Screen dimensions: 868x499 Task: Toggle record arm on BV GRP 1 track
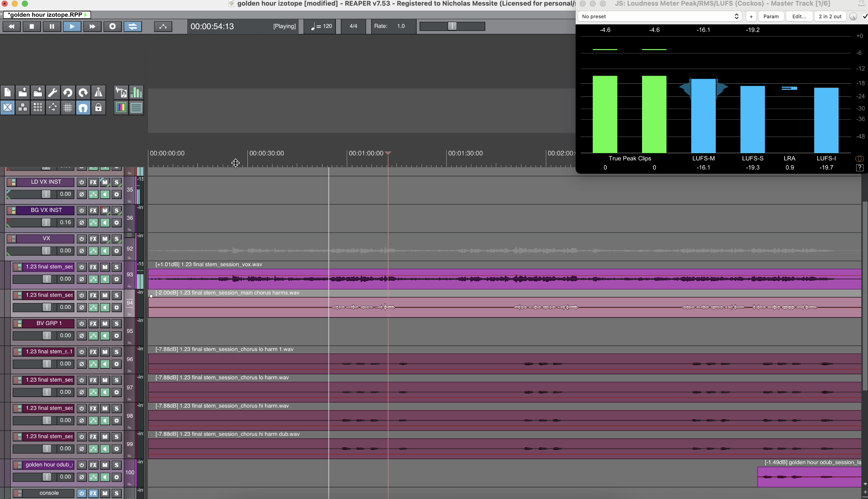(116, 336)
